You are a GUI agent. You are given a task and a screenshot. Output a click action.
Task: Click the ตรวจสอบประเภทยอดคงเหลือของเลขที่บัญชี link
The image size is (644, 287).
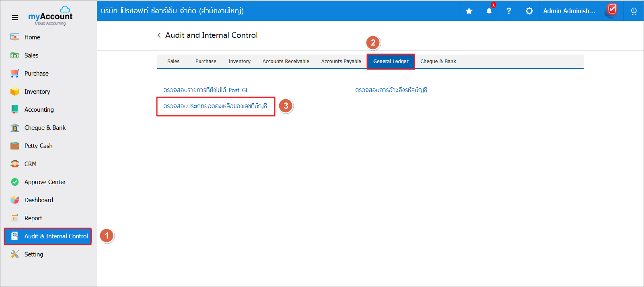tap(215, 106)
